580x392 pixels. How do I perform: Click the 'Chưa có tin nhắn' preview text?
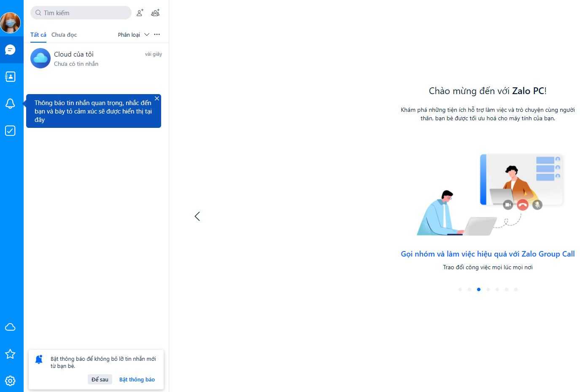[76, 64]
